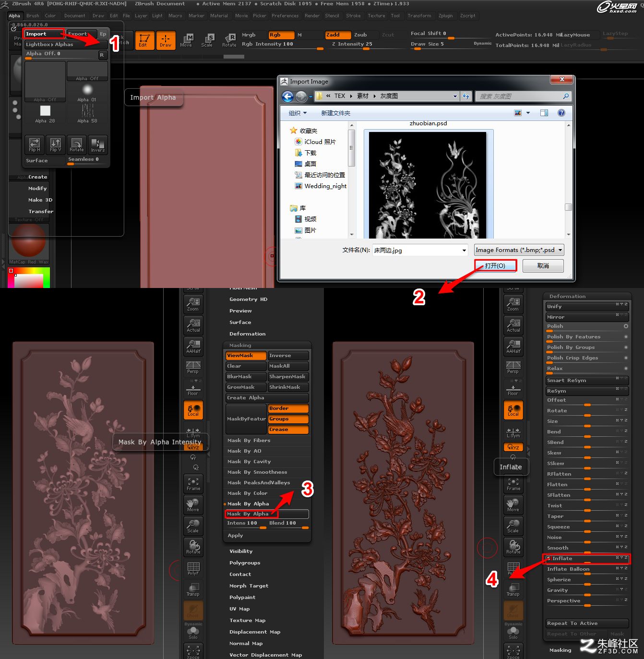Open the Image Formats file type dropdown
Viewport: 644px width, 659px height.
tap(519, 250)
